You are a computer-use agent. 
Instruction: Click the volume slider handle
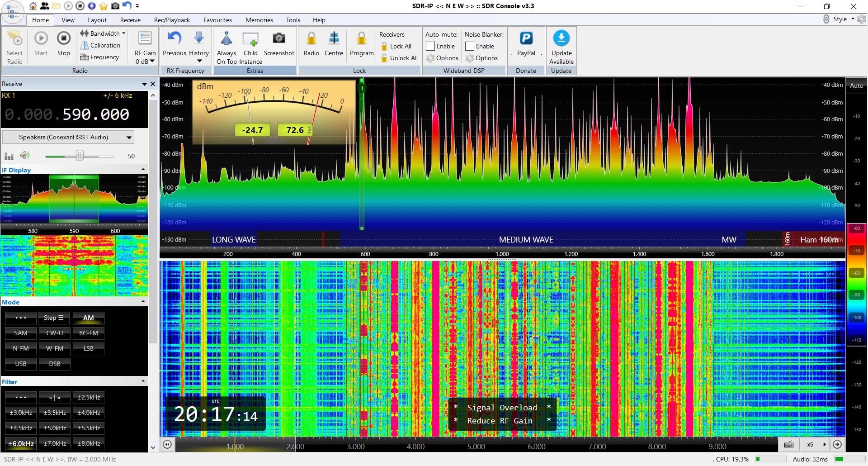click(80, 156)
